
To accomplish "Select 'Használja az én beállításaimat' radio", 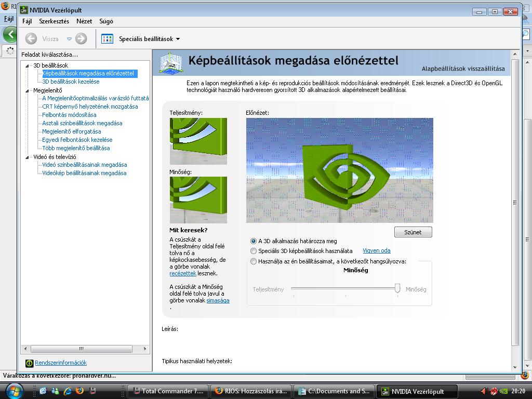I will pos(253,262).
